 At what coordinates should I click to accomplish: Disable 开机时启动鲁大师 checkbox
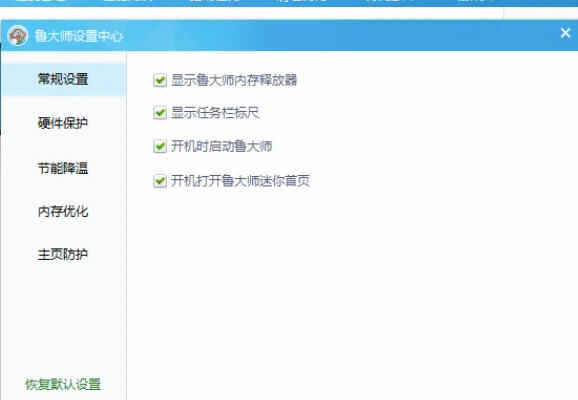pos(160,146)
